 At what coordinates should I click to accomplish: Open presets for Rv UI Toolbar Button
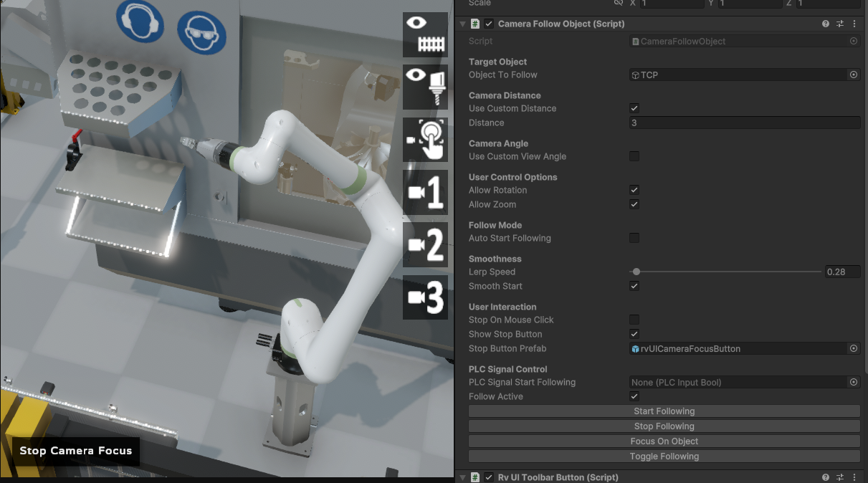click(840, 477)
